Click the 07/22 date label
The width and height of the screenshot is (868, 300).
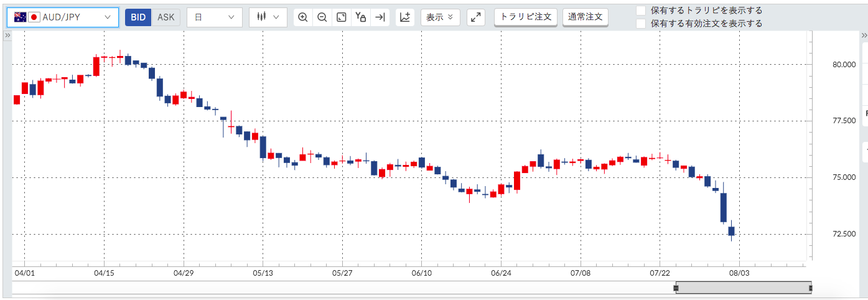(x=660, y=273)
